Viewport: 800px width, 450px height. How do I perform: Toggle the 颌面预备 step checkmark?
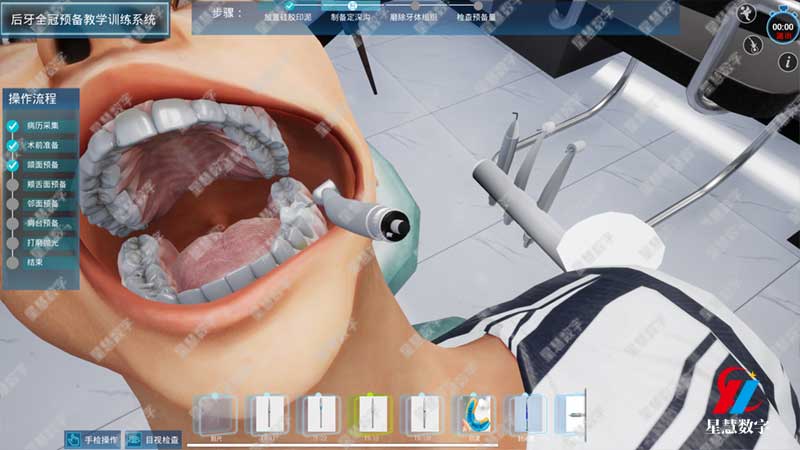[13, 165]
